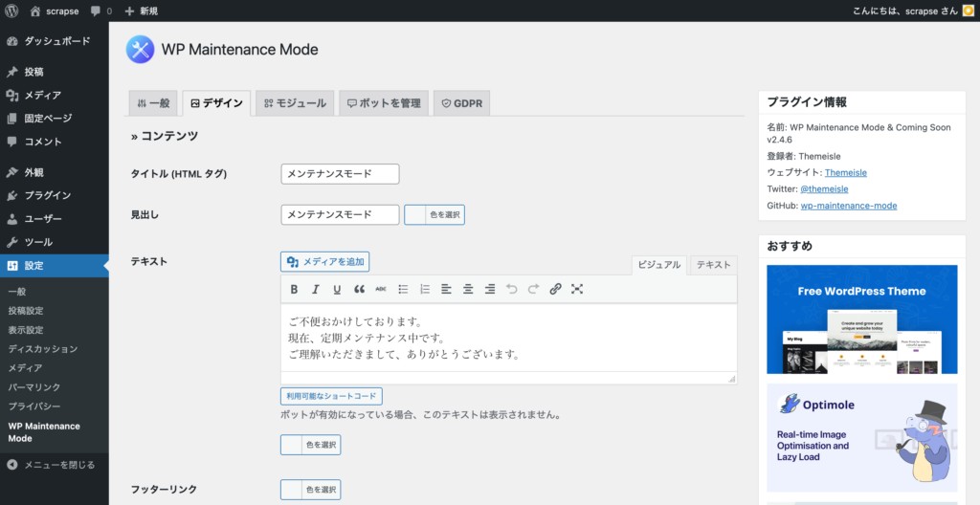Insert a numbered list
The width and height of the screenshot is (980, 505).
click(x=425, y=290)
